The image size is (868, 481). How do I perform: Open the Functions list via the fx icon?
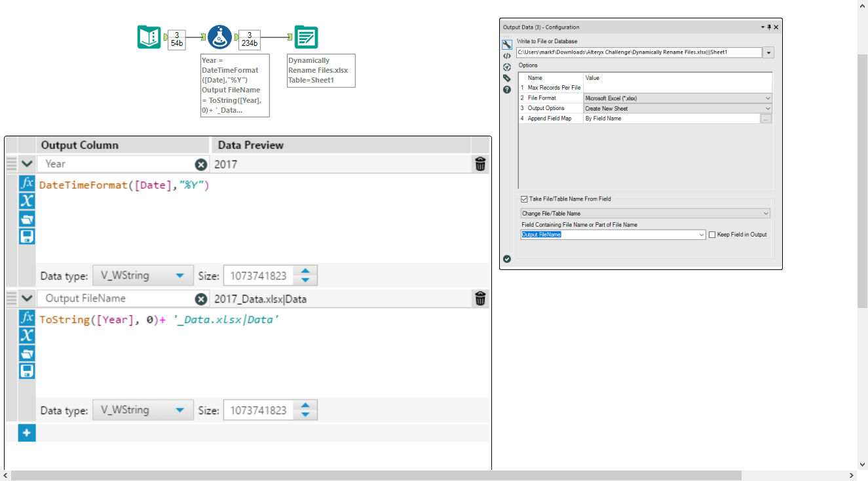pos(26,184)
